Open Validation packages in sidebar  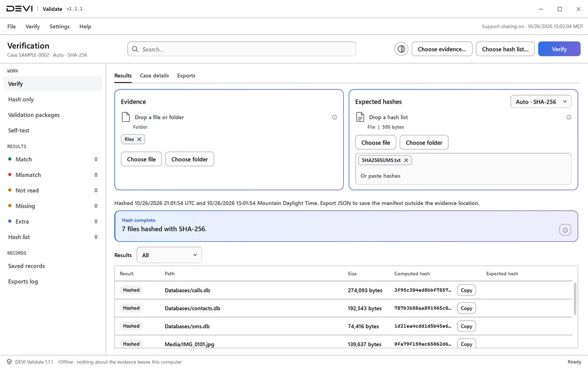[53, 115]
